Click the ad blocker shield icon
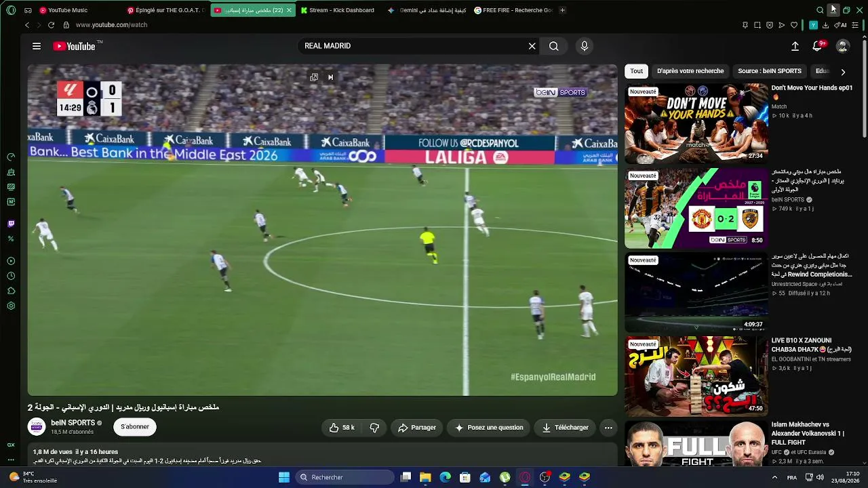The image size is (868, 488). (770, 25)
